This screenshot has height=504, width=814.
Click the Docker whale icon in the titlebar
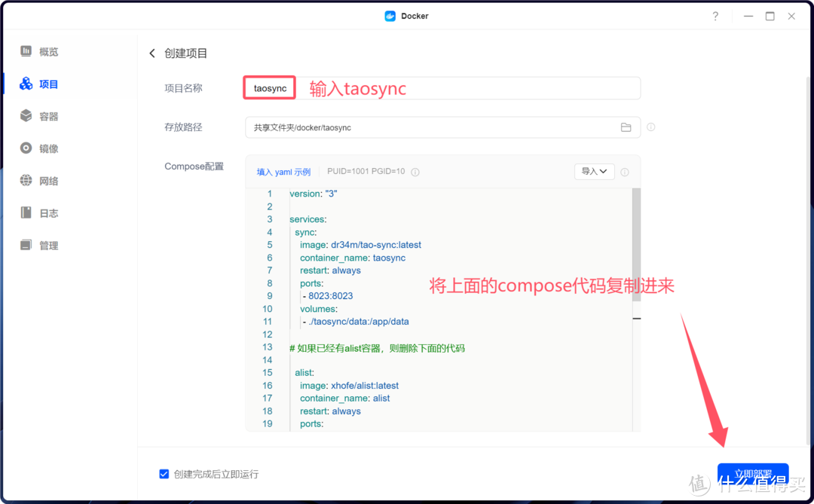click(x=390, y=15)
